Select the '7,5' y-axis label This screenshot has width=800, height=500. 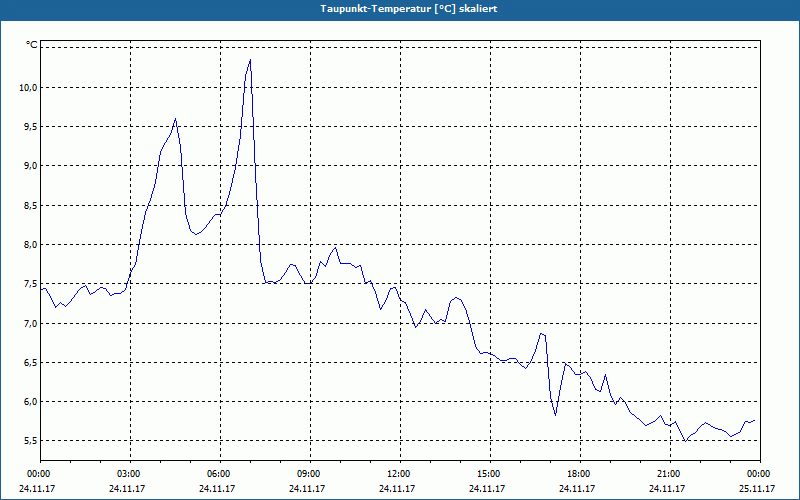[31, 284]
